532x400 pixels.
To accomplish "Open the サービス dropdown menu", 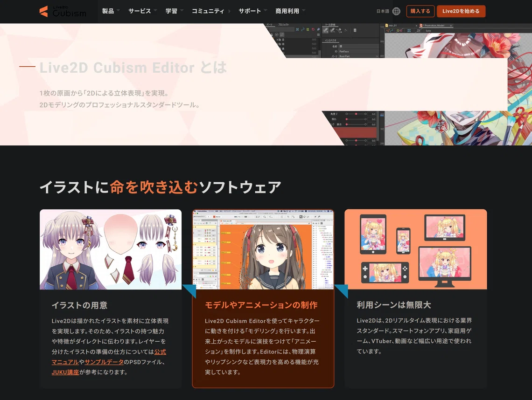I will (142, 11).
